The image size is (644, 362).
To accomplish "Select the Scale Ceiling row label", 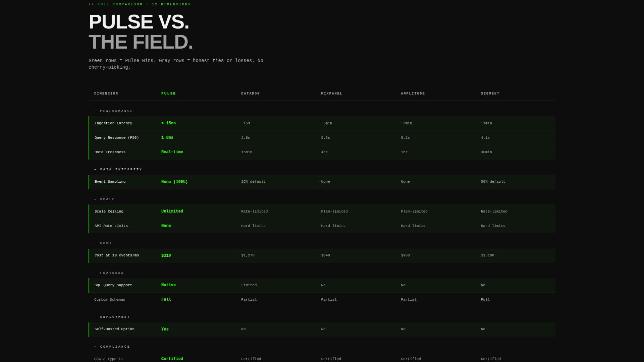I will pos(109,212).
